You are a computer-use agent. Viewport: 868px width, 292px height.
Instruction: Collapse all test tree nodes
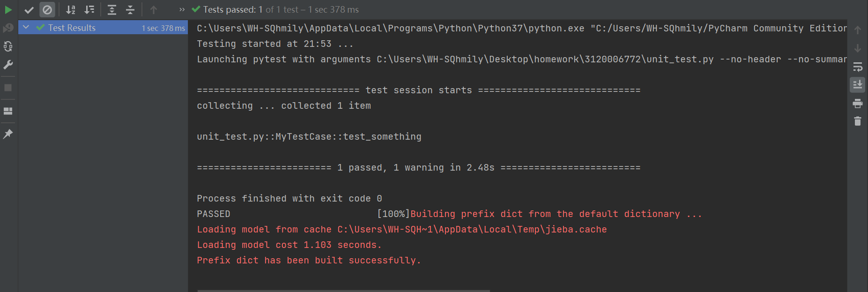click(130, 10)
